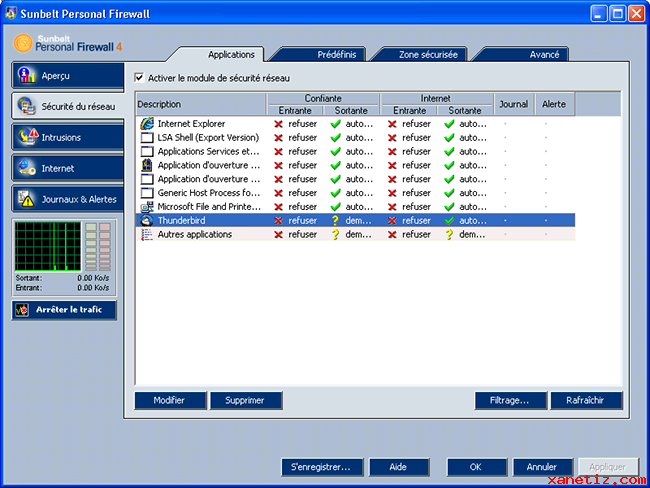650x488 pixels.
Task: Click the question mark beside Thunderbird's Confiante Sortante
Action: point(335,221)
